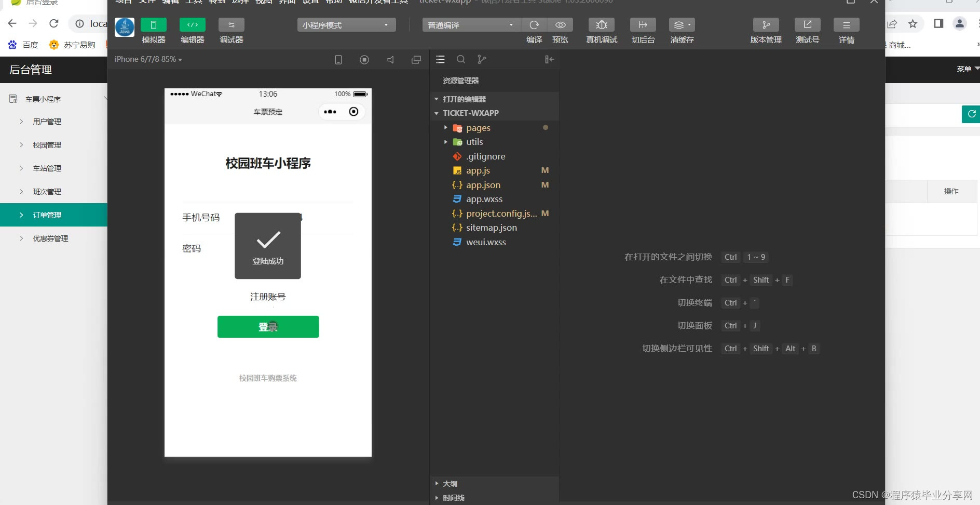Image resolution: width=980 pixels, height=505 pixels.
Task: Open 班次管理 in browser sidebar
Action: tap(54, 192)
